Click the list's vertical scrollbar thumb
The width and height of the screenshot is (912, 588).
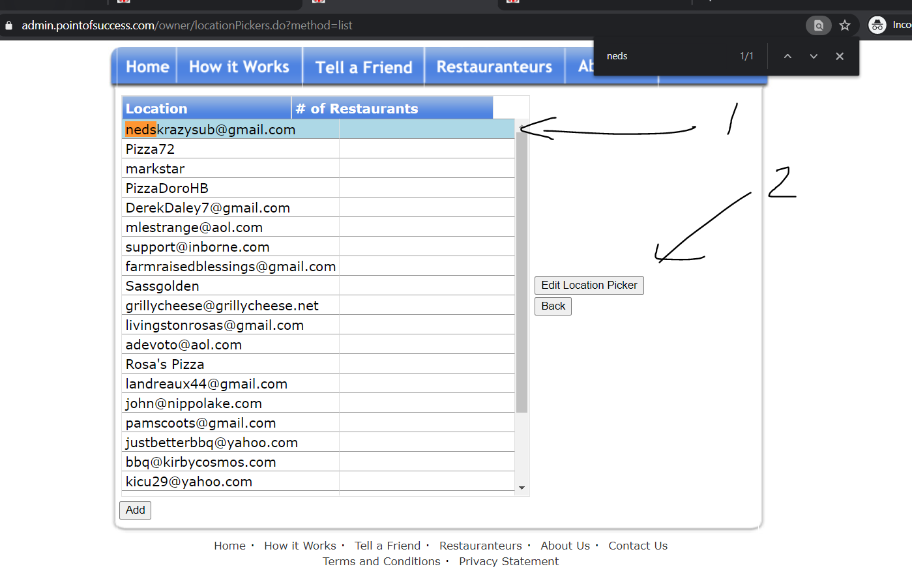[522, 272]
